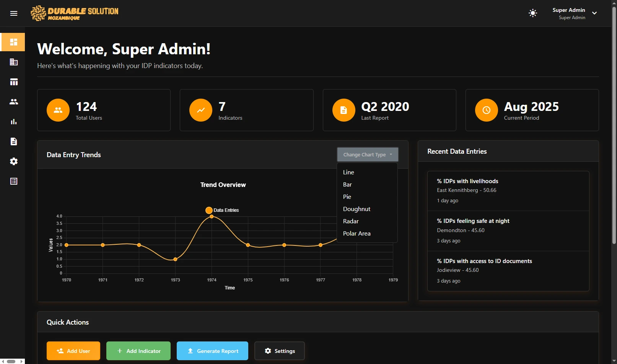Screen dimensions: 617x364
Task: Choose Doughnut chart type option
Action: pyautogui.click(x=357, y=209)
